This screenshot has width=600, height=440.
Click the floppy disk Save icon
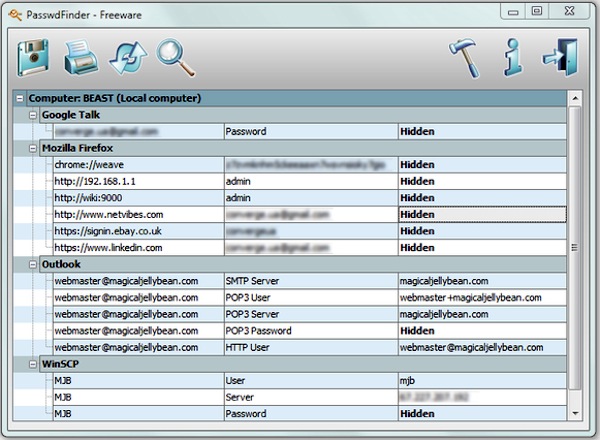(33, 57)
